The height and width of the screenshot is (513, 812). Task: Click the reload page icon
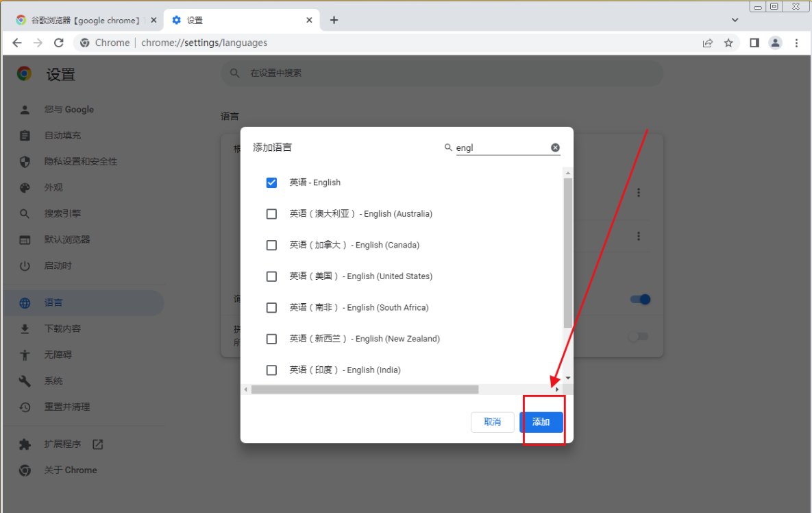59,43
